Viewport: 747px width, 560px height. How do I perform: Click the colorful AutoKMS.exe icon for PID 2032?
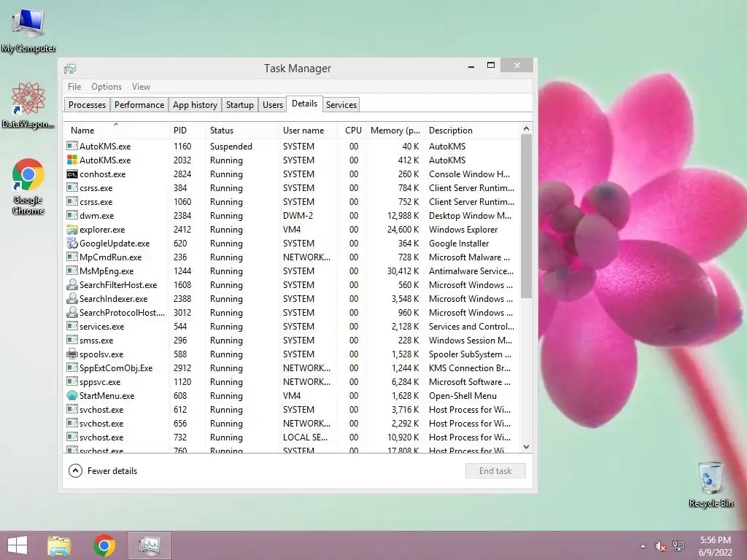point(72,160)
